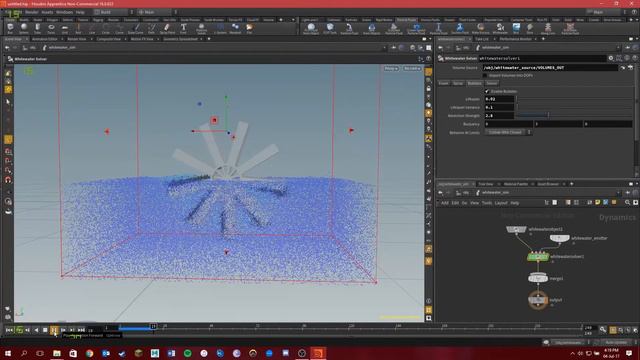Open the Build desktop dropdown
640x360 pixels.
(x=113, y=12)
